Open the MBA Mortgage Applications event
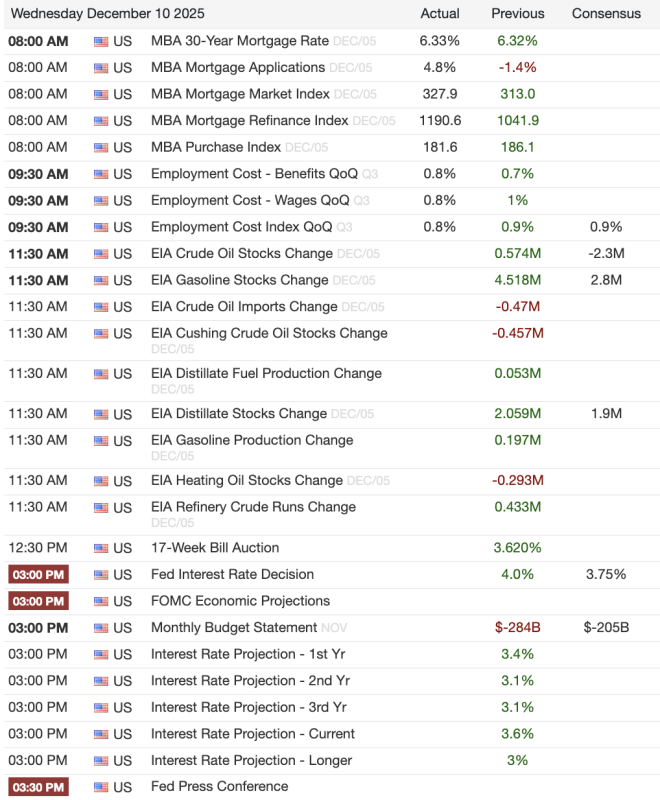This screenshot has width=660, height=800. click(x=237, y=68)
